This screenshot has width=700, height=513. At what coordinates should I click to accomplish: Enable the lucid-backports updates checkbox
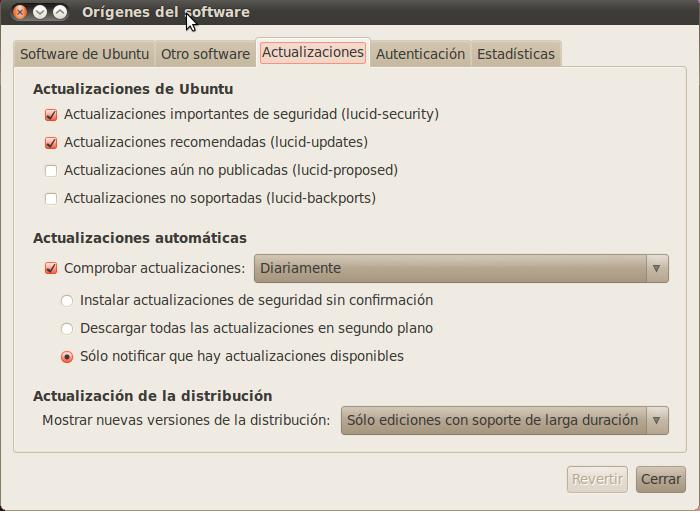[x=51, y=199]
